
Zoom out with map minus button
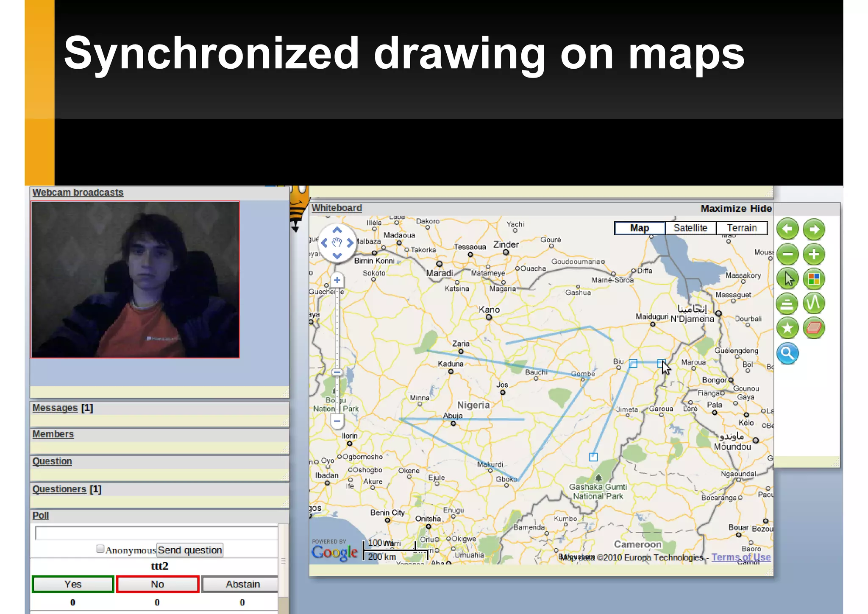[x=337, y=421]
